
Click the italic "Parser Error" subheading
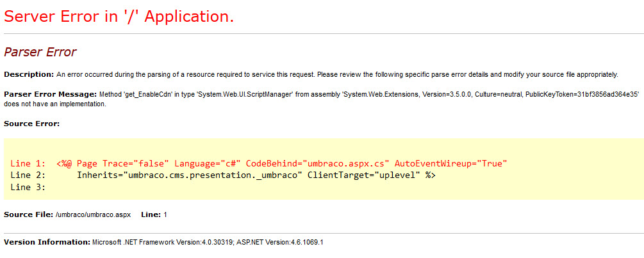40,52
